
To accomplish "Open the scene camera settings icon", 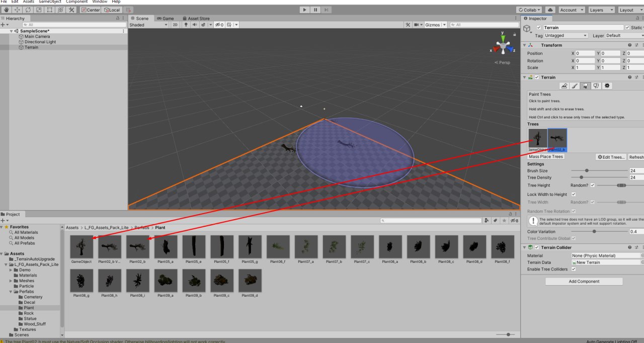I will point(418,25).
